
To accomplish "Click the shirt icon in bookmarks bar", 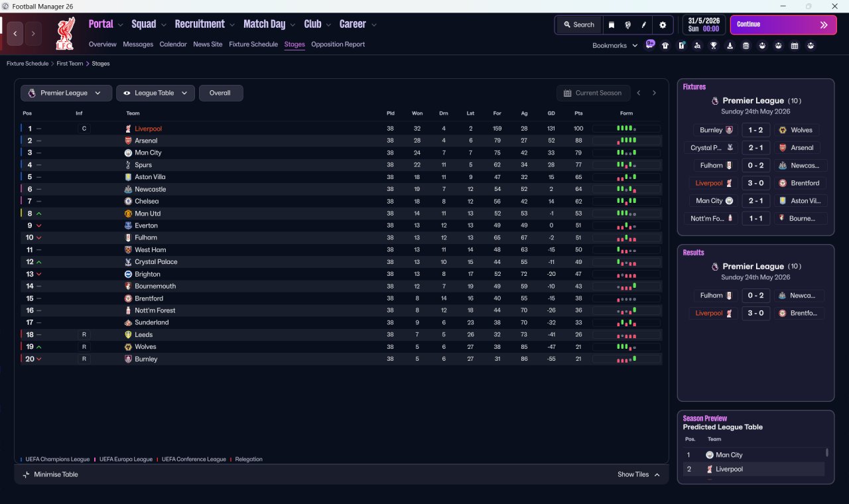I will point(665,46).
